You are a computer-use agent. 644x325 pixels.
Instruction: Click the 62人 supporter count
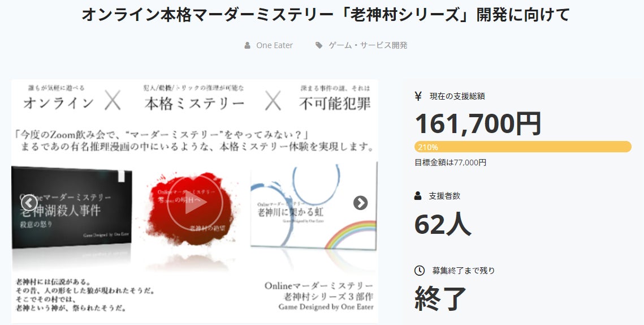pos(442,224)
